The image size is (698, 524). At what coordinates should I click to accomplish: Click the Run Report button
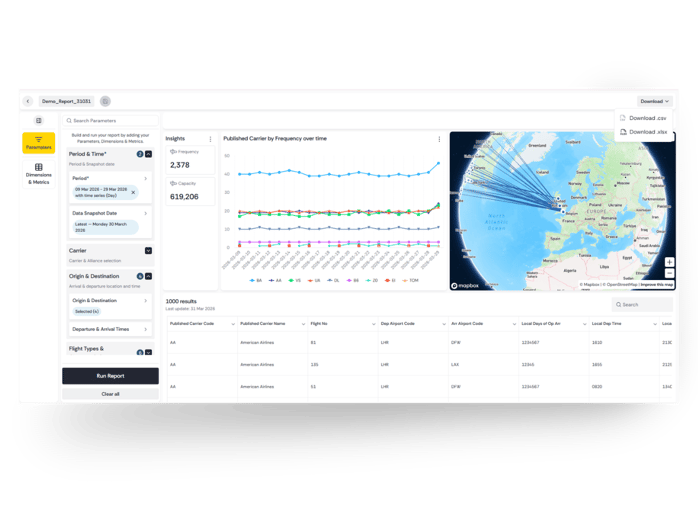point(110,376)
